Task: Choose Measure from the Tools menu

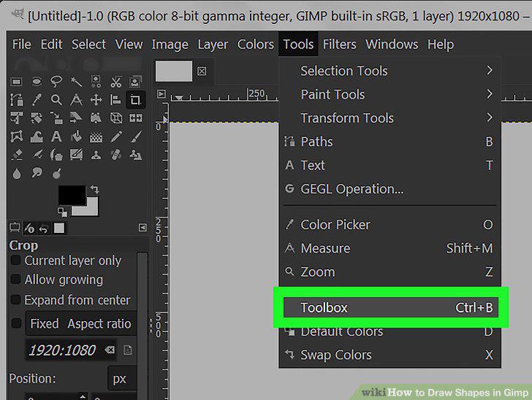Action: (389, 248)
